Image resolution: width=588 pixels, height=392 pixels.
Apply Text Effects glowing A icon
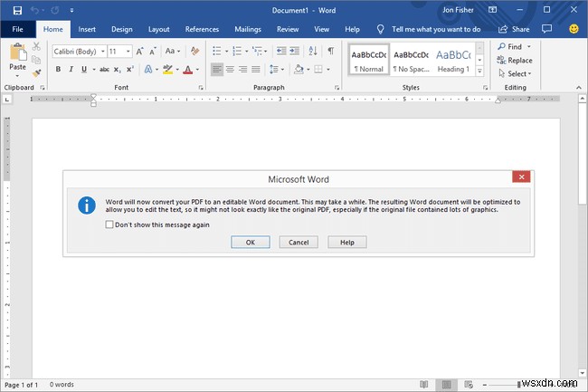coord(148,69)
